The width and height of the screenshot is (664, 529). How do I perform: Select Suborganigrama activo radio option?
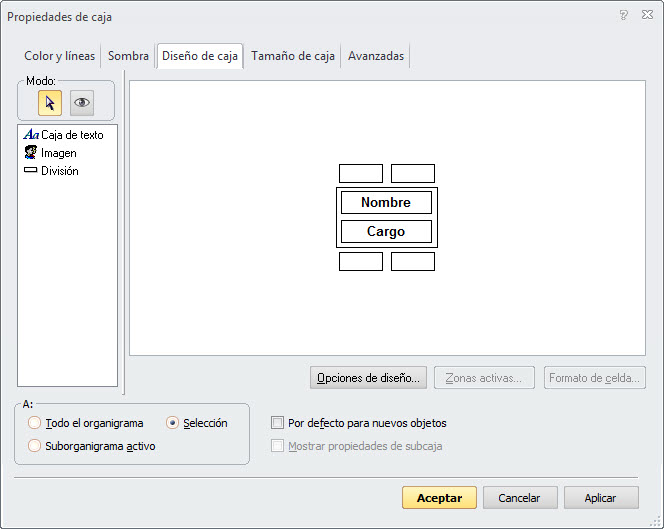point(35,446)
